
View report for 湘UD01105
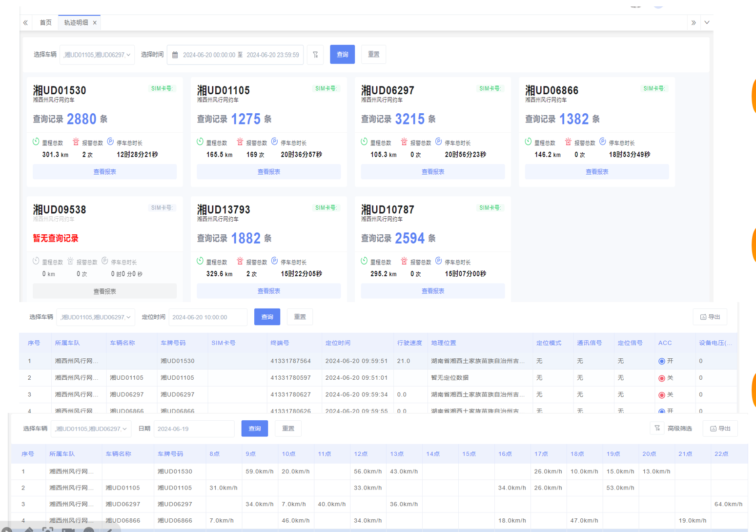[268, 172]
